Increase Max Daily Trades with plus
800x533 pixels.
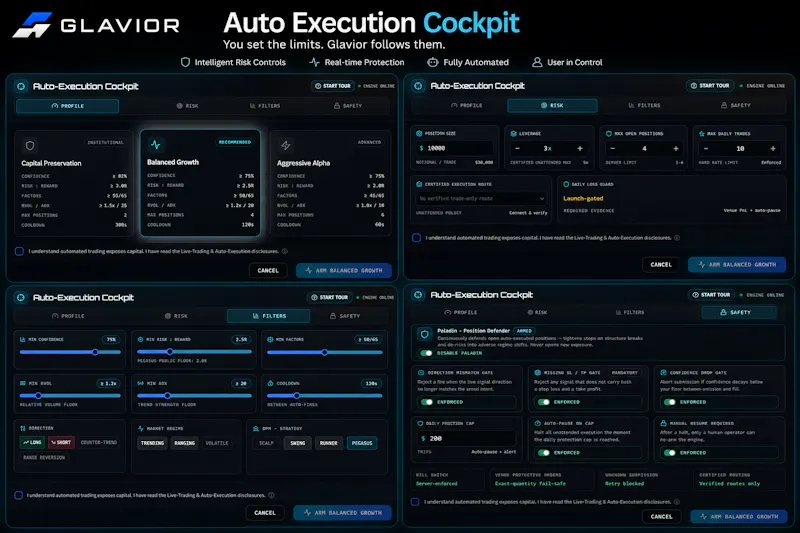773,148
